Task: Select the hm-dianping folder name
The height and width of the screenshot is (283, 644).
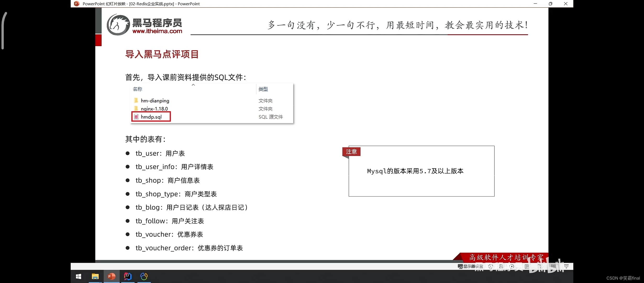Action: [x=155, y=101]
